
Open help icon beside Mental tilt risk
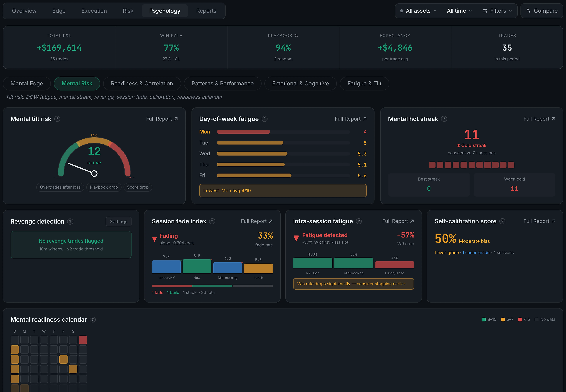57,119
